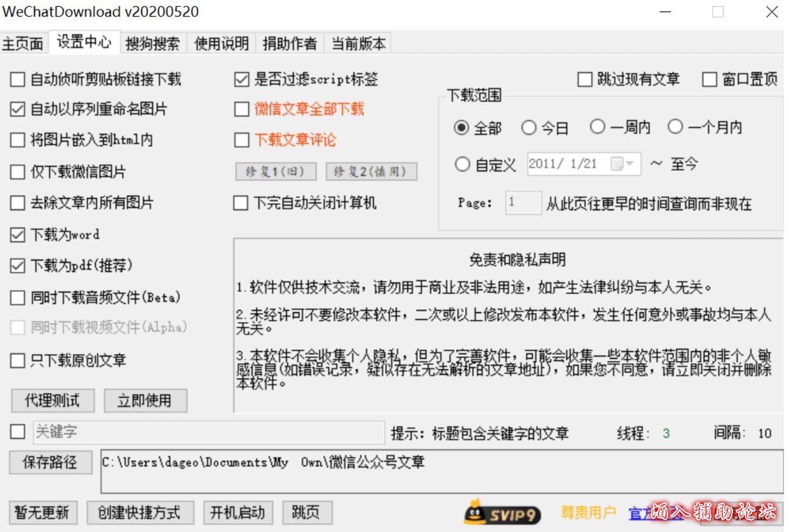Viewport: 789px width, 532px height.
Task: Click 创建快捷方式 button
Action: point(140,512)
